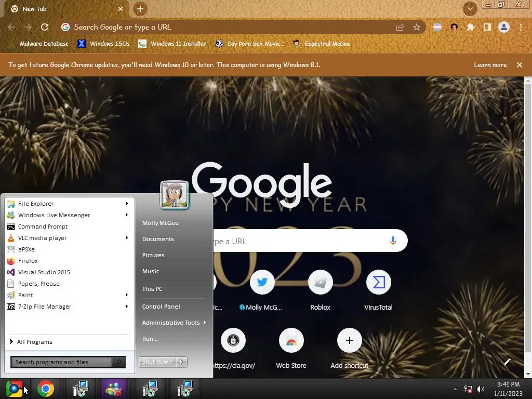Focus Search programs and files box
The image size is (532, 399).
61,362
